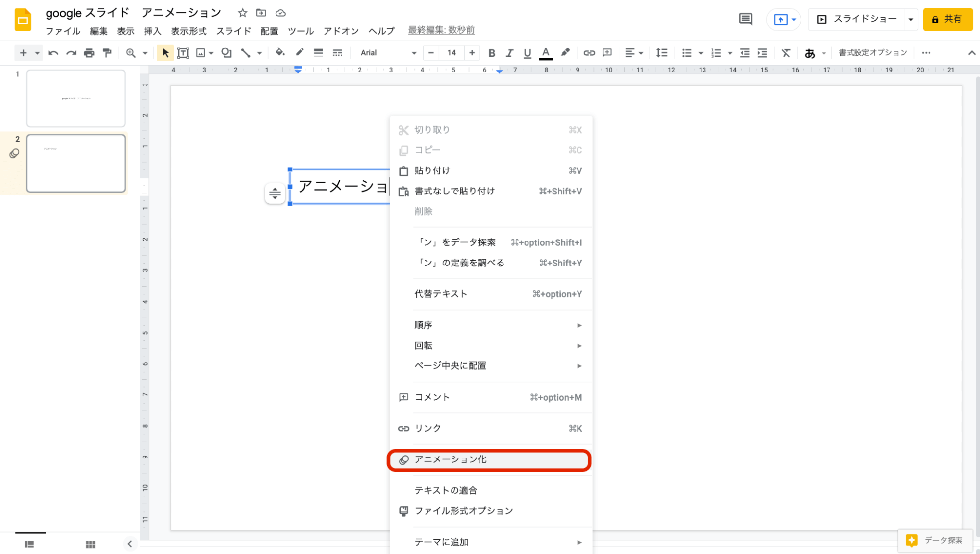Check the cloud save status icon
The height and width of the screenshot is (554, 980).
(280, 13)
